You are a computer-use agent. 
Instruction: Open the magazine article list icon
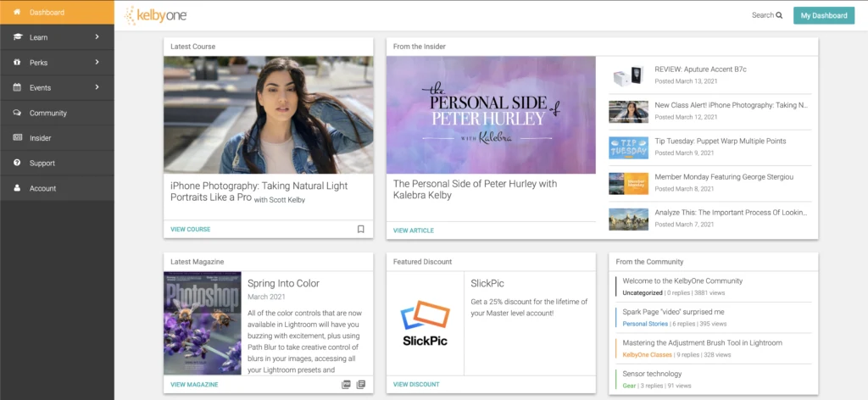[x=361, y=385]
